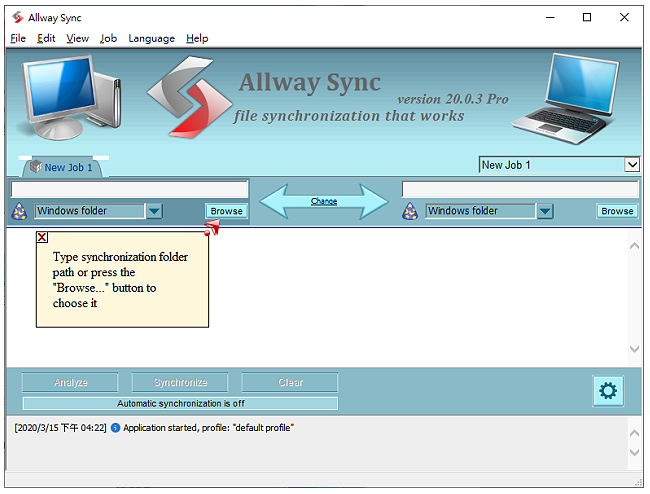Click the Synchronize button
Viewport: 650px width, 494px height.
pyautogui.click(x=180, y=382)
